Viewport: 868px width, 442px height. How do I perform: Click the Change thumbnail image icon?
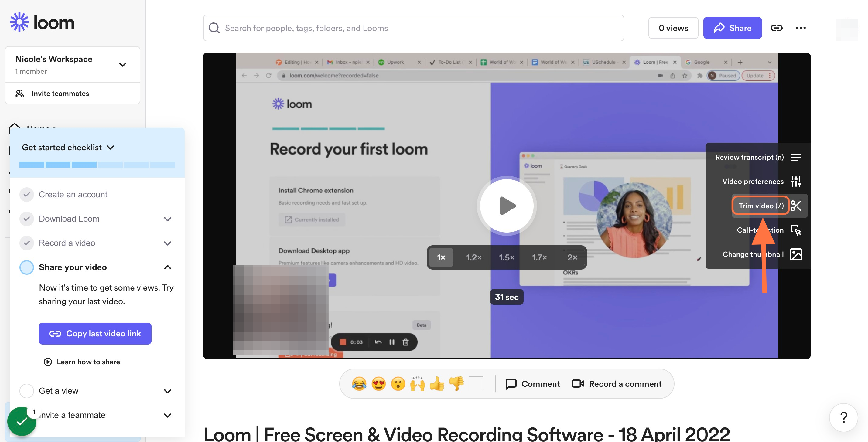click(x=796, y=254)
